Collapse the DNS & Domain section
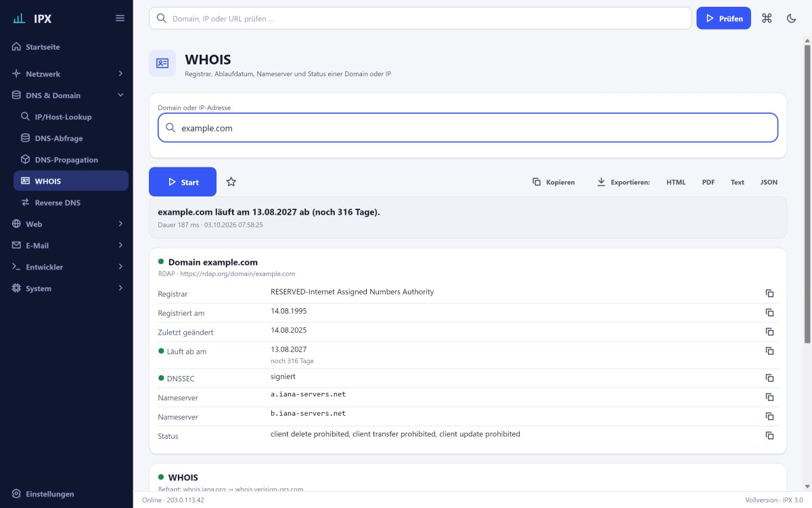This screenshot has width=812, height=508. coord(66,95)
